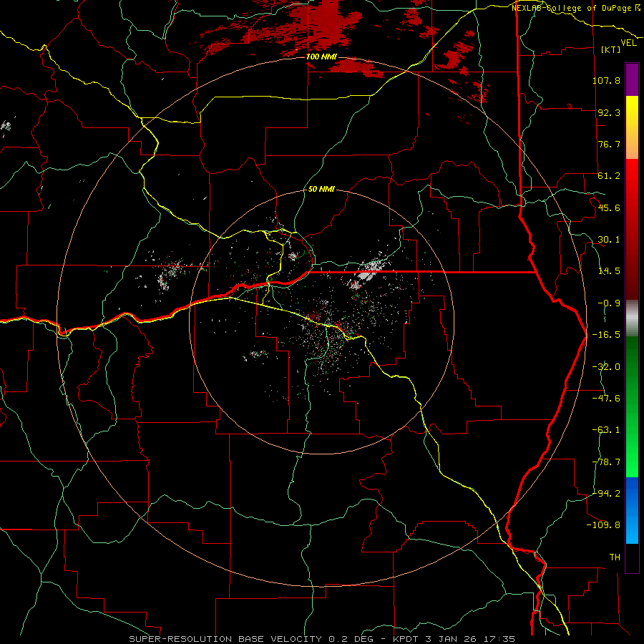Click the KPDT 3 JAN 26 17:35 timestamp
The height and width of the screenshot is (644, 644).
(x=454, y=639)
